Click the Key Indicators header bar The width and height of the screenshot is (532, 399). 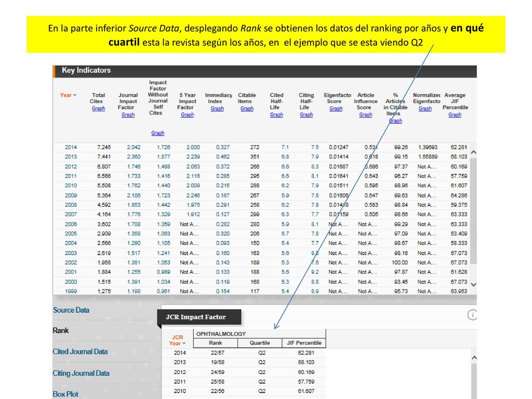(264, 71)
